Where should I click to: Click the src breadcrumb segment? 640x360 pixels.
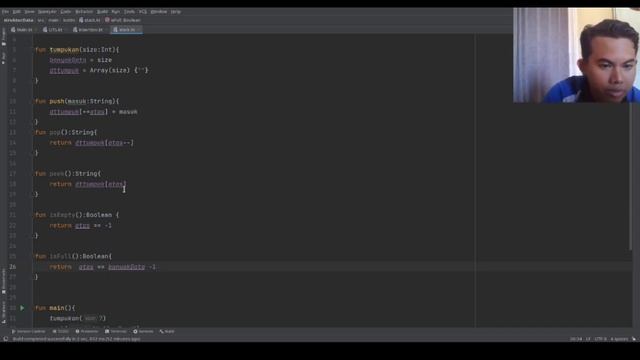point(41,20)
